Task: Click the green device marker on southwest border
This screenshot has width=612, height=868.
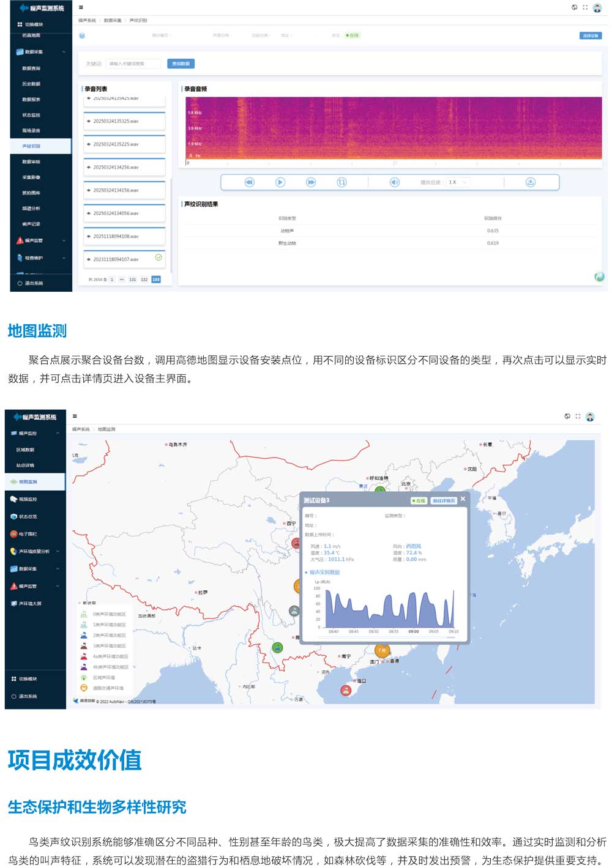Action: tap(278, 647)
